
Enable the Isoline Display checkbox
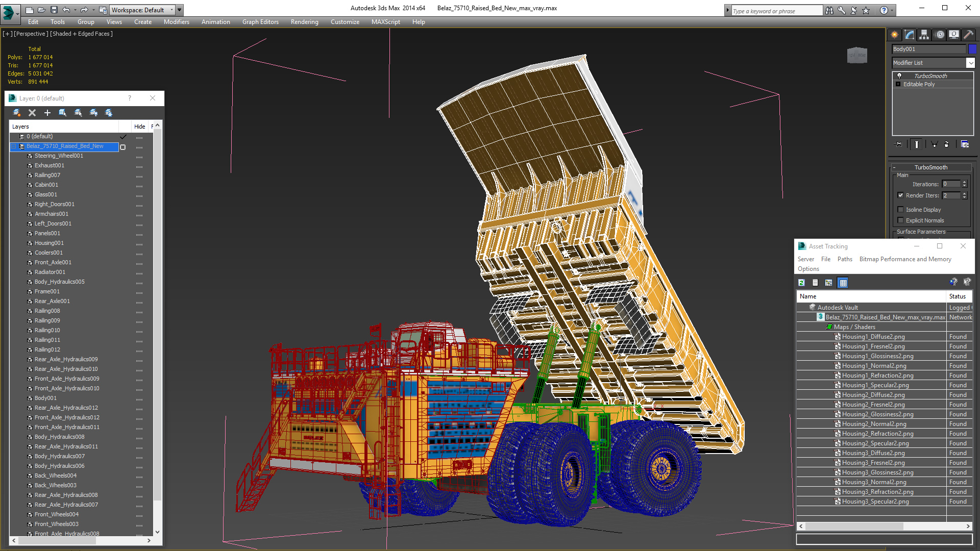coord(900,209)
